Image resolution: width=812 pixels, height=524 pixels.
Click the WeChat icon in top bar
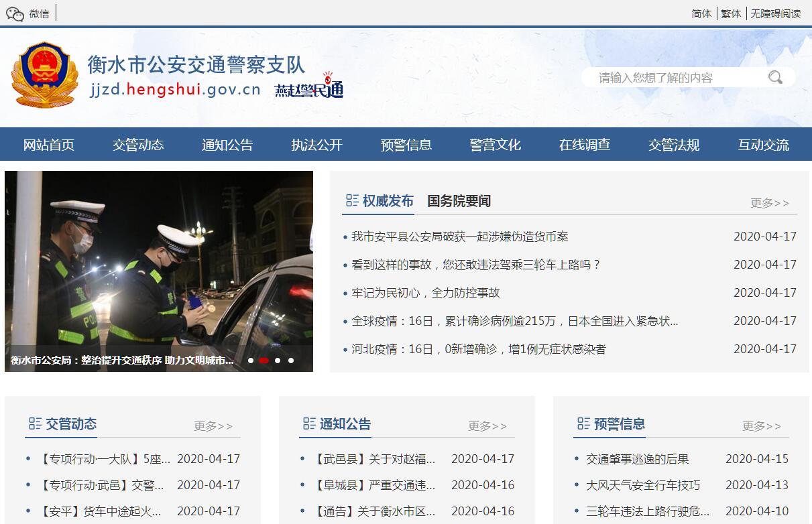click(15, 13)
